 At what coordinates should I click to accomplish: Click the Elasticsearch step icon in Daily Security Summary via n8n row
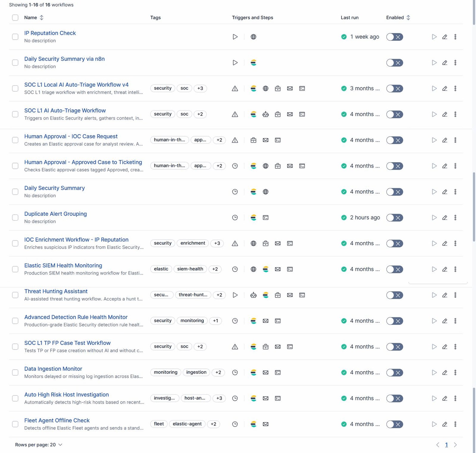pyautogui.click(x=253, y=63)
